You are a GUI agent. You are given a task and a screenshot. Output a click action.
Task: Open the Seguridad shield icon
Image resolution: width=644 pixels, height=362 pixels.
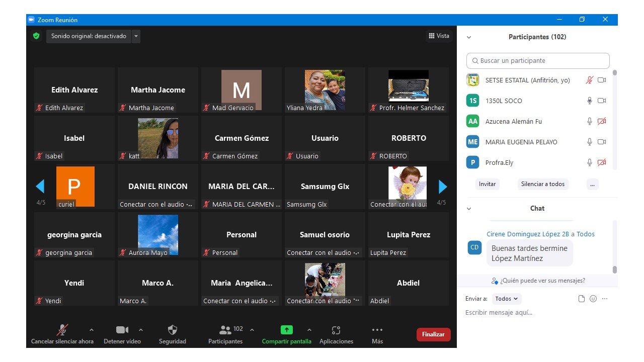coord(172,330)
